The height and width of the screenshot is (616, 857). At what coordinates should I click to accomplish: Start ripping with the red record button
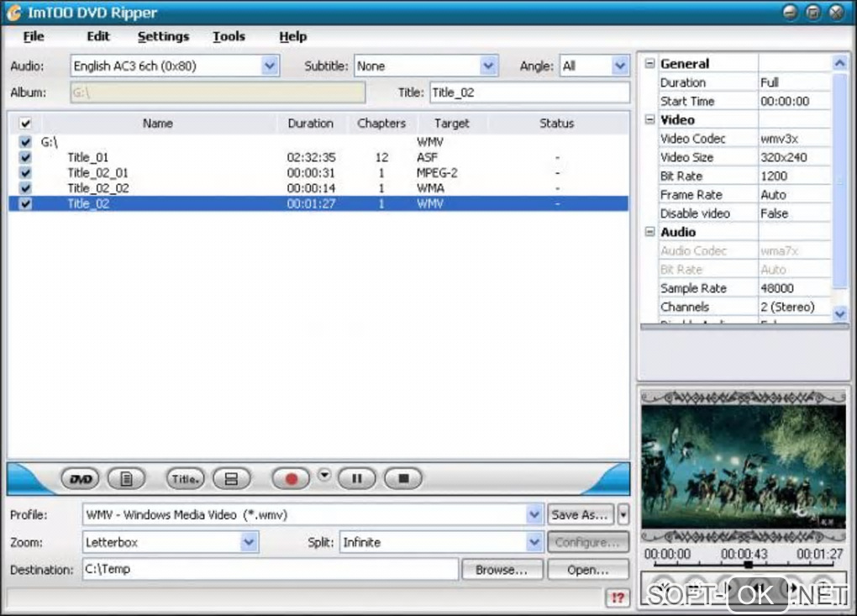(x=291, y=479)
